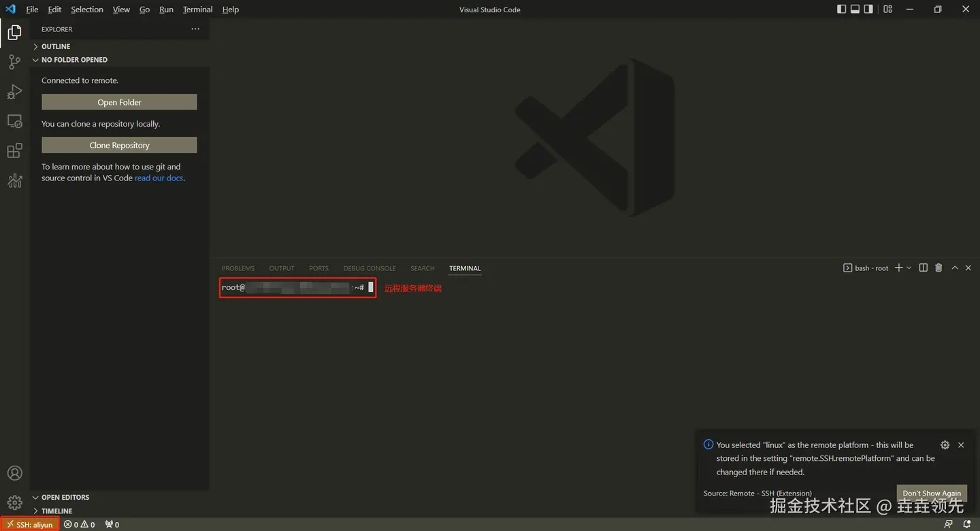This screenshot has width=980, height=531.
Task: Click the Open Folder button
Action: pyautogui.click(x=119, y=102)
